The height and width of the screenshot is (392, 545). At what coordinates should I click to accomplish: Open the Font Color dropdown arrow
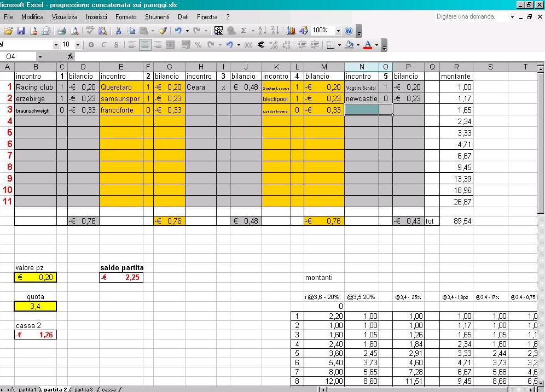point(377,45)
